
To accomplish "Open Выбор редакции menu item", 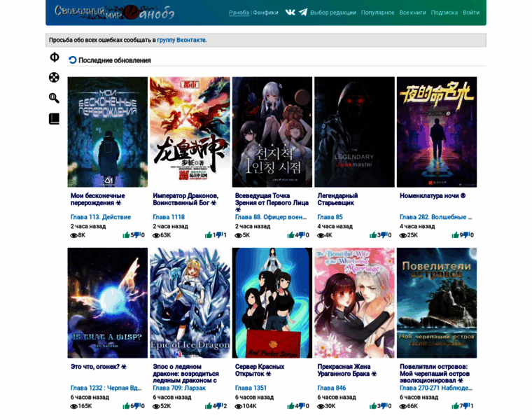I will (x=332, y=13).
